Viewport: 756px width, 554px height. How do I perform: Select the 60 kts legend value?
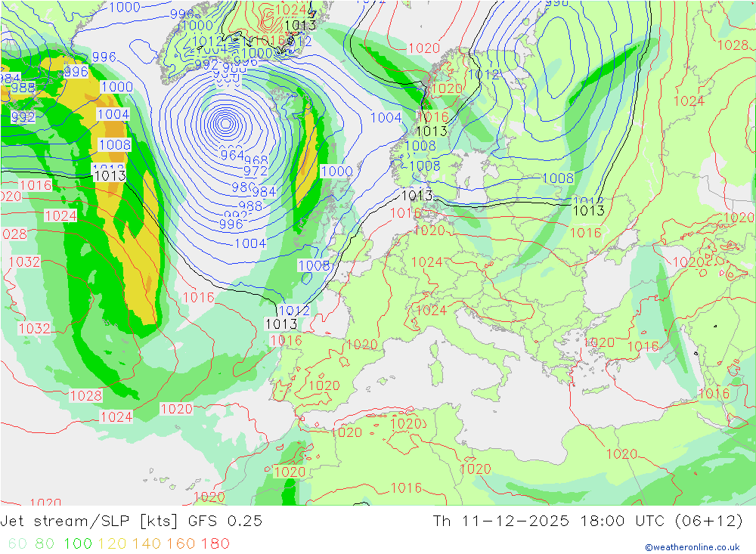[17, 544]
